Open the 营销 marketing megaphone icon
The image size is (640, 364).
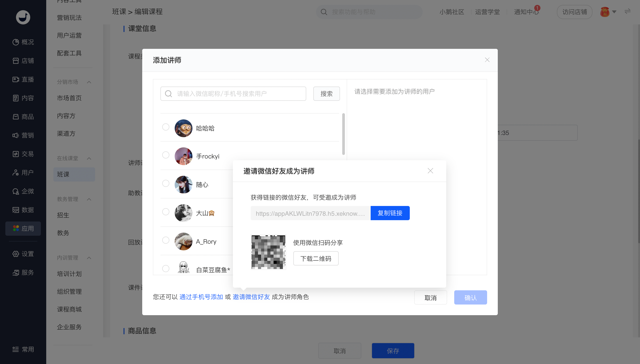click(x=16, y=135)
